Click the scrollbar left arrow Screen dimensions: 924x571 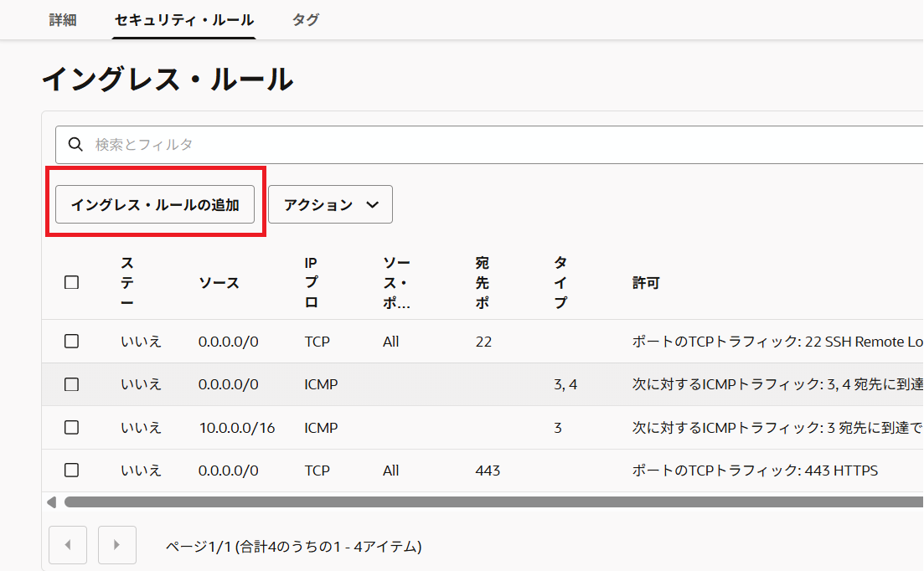(x=51, y=502)
